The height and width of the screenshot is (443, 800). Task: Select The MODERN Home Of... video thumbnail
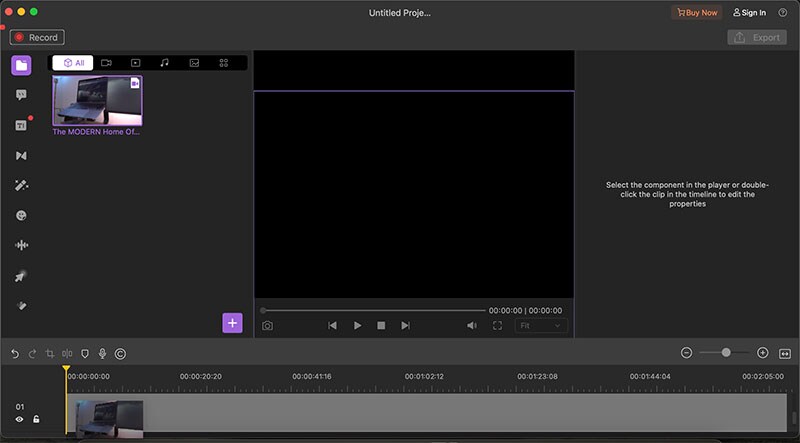click(x=97, y=101)
